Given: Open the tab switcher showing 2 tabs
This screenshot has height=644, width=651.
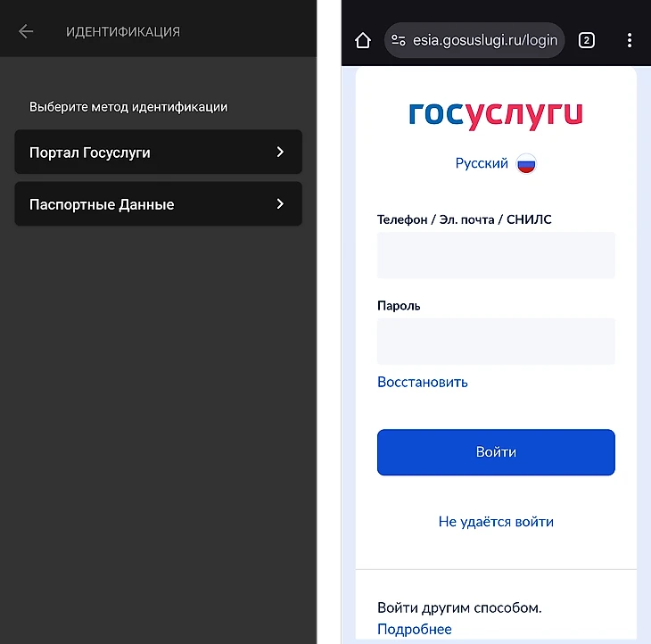Looking at the screenshot, I should [x=586, y=40].
